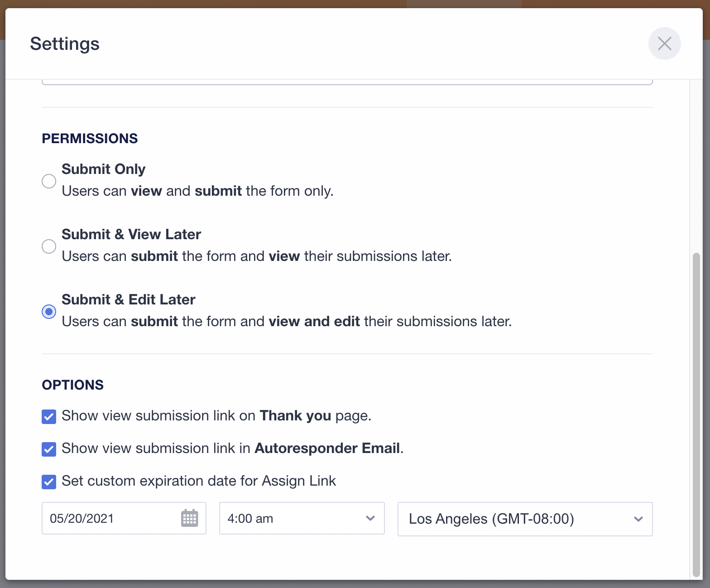Click the chevron arrow beside 4:00 am
Viewport: 710px width, 588px height.
point(370,518)
